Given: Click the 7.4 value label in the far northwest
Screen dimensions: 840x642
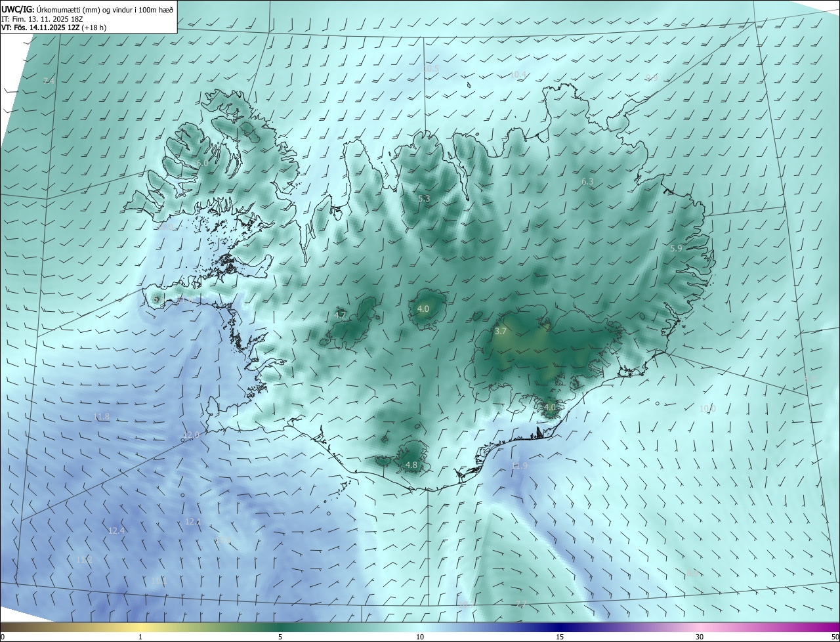Looking at the screenshot, I should 49,81.
